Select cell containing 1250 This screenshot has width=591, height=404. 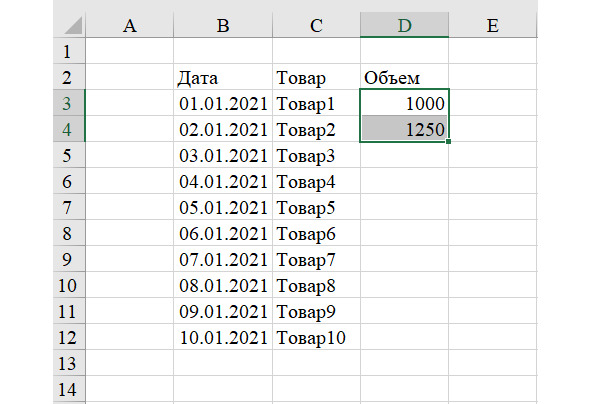pyautogui.click(x=404, y=129)
